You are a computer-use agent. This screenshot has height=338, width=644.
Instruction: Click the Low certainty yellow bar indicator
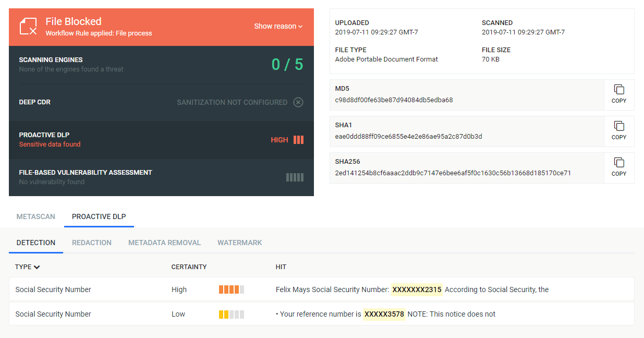pyautogui.click(x=231, y=314)
